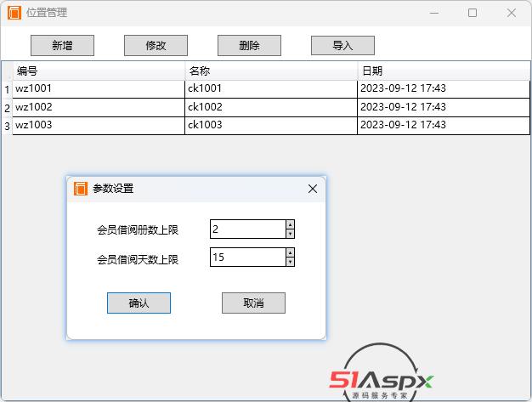Select the wz1003 cell
Image resolution: width=532 pixels, height=402 pixels.
pos(99,126)
